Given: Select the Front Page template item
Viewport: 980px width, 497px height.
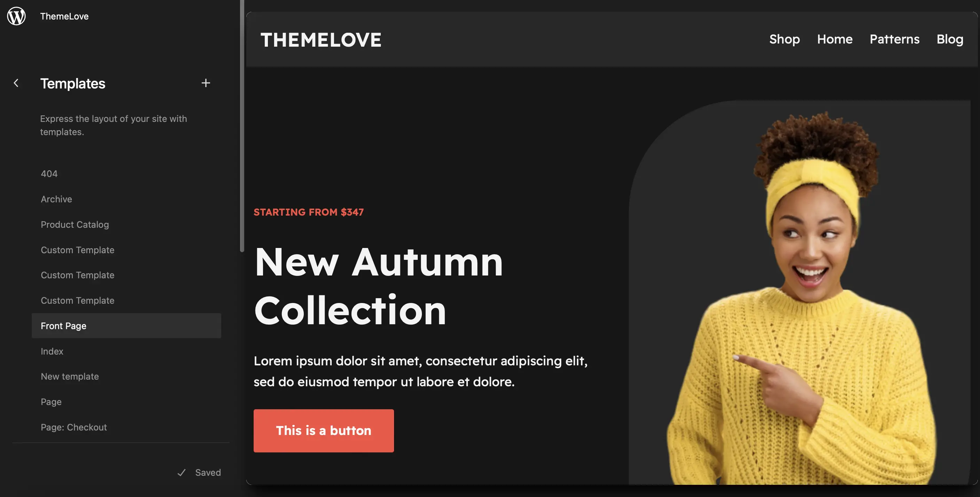Looking at the screenshot, I should (63, 325).
